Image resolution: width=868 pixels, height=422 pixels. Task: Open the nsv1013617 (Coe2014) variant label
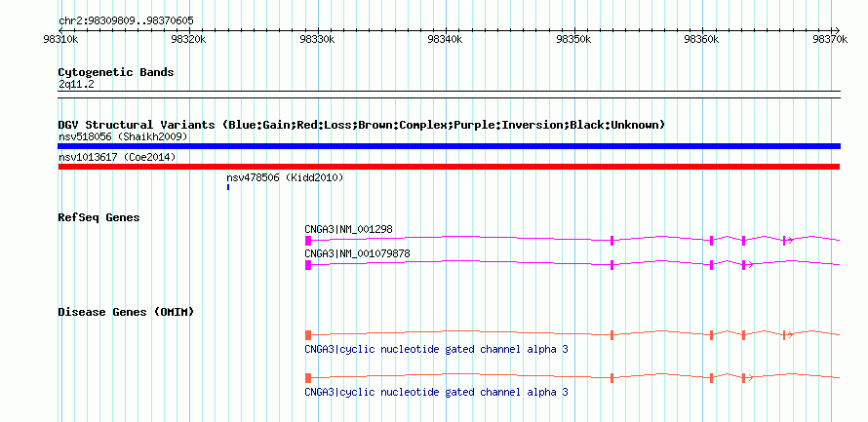tap(117, 157)
